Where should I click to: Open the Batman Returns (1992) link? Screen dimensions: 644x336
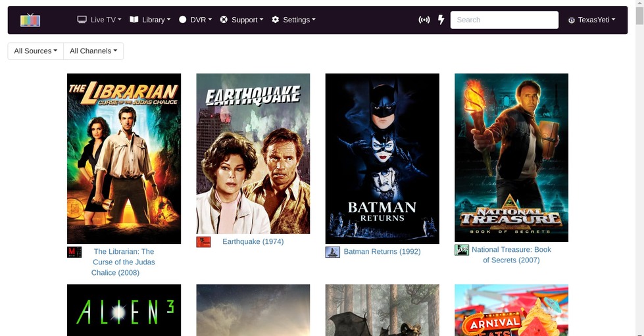pyautogui.click(x=382, y=251)
